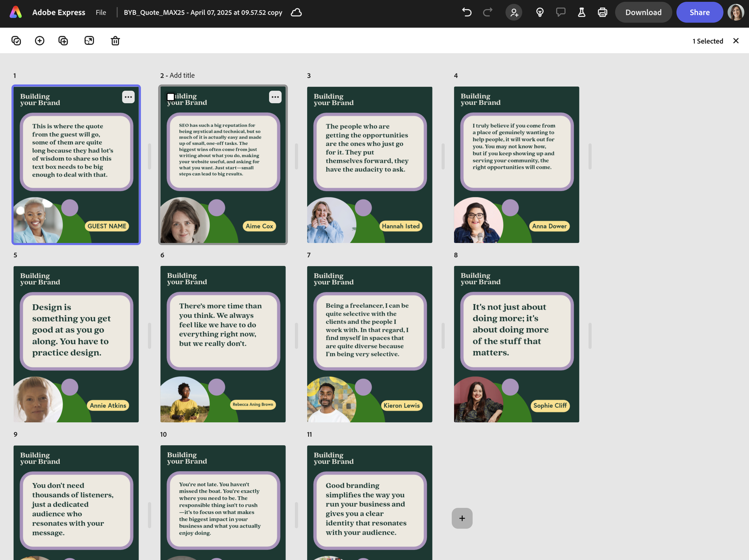Click the print icon in the header

coord(602,13)
